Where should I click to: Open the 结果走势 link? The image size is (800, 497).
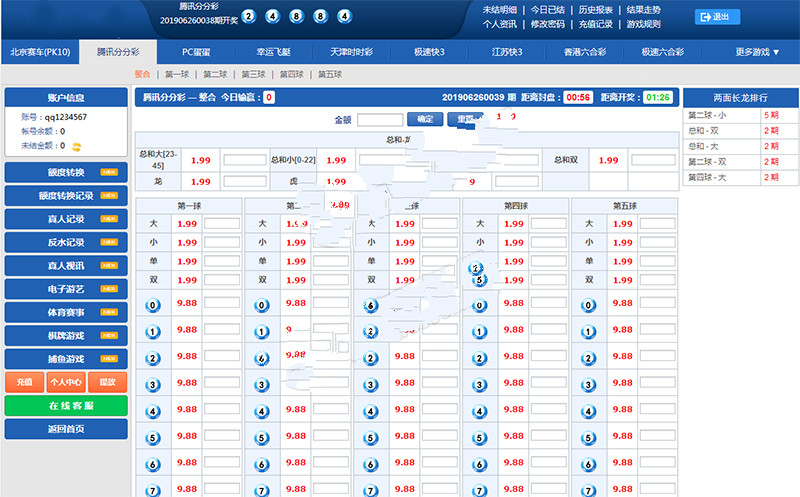click(x=643, y=10)
